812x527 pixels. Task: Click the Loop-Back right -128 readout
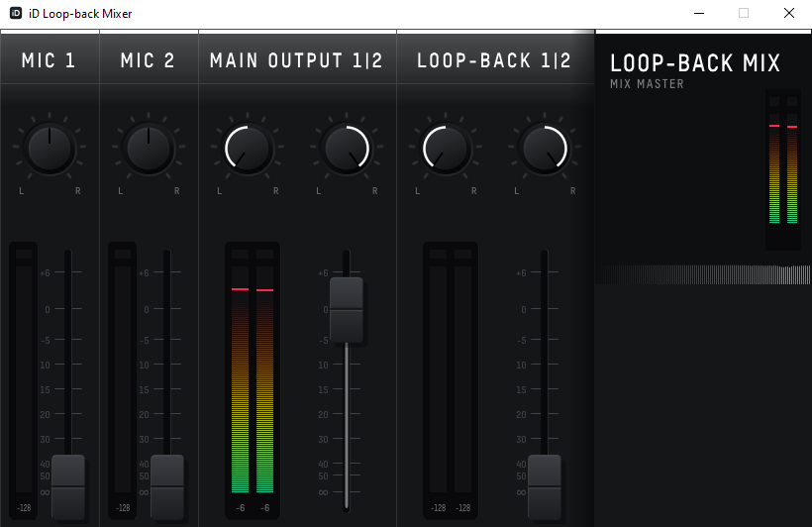pyautogui.click(x=463, y=508)
